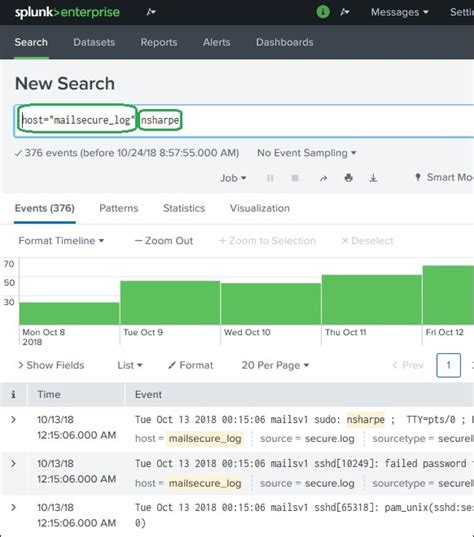Change the 20 Per Page setting
This screenshot has width=474, height=537.
(x=275, y=365)
